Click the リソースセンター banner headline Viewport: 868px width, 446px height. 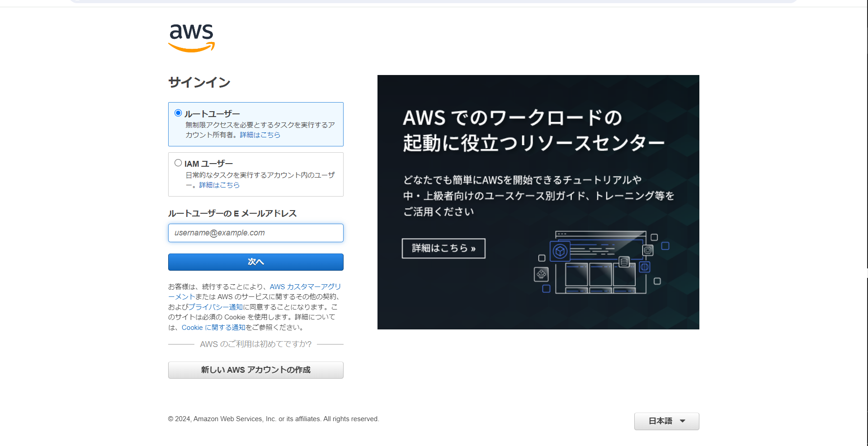pyautogui.click(x=533, y=131)
